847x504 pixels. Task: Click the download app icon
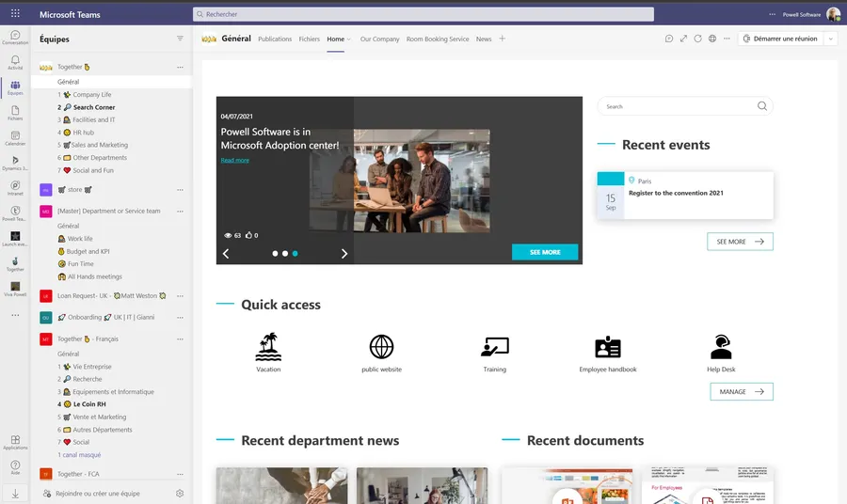click(x=15, y=494)
